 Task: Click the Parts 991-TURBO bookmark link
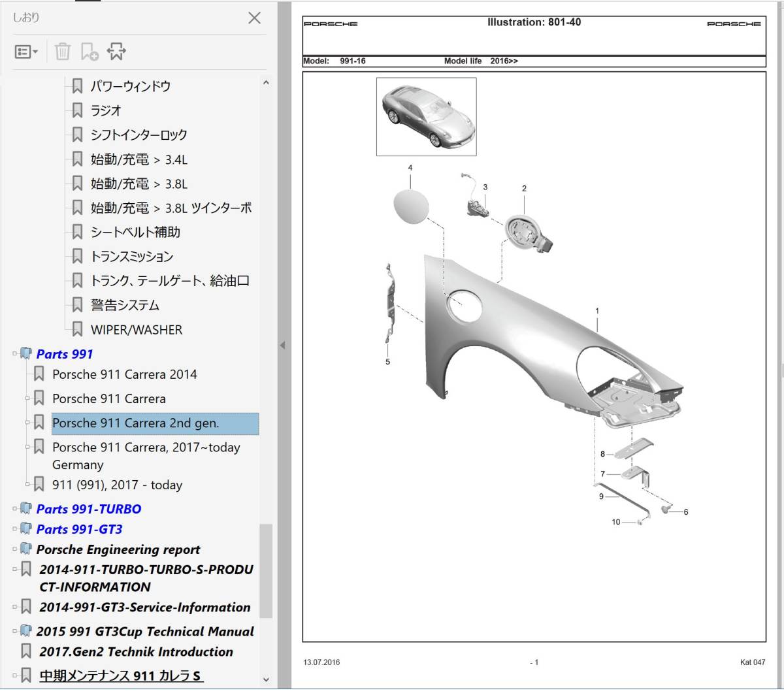[x=89, y=509]
